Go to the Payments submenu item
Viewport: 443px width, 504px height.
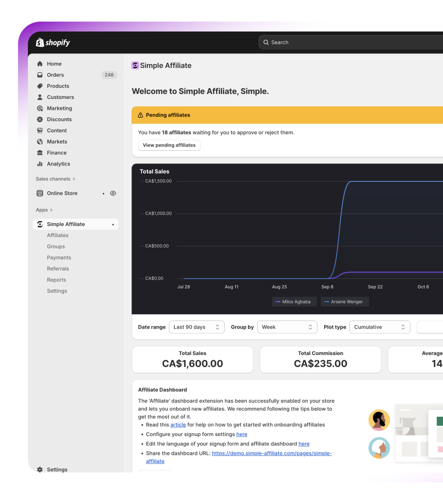pyautogui.click(x=59, y=258)
